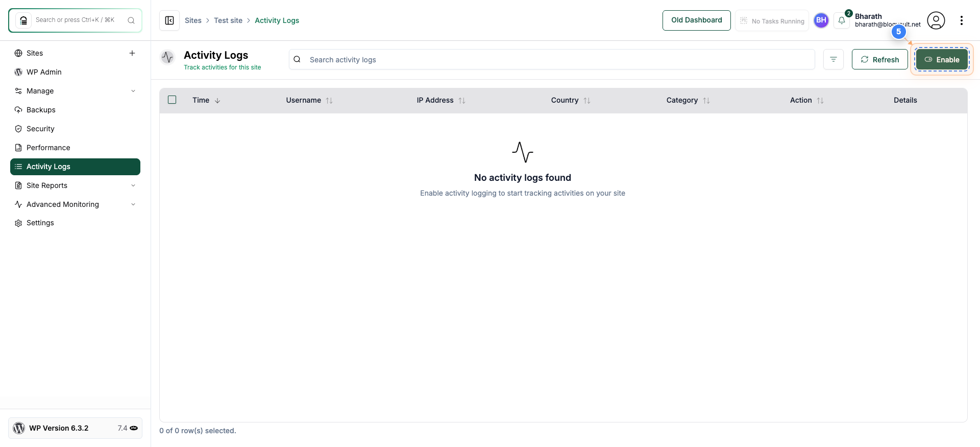Go to Test site breadcrumb
This screenshot has height=447, width=980.
(228, 20)
